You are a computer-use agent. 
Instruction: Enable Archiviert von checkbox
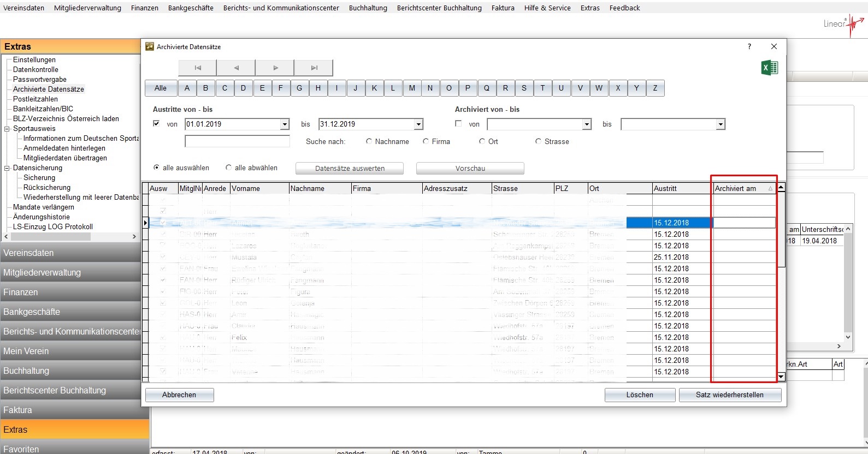458,124
